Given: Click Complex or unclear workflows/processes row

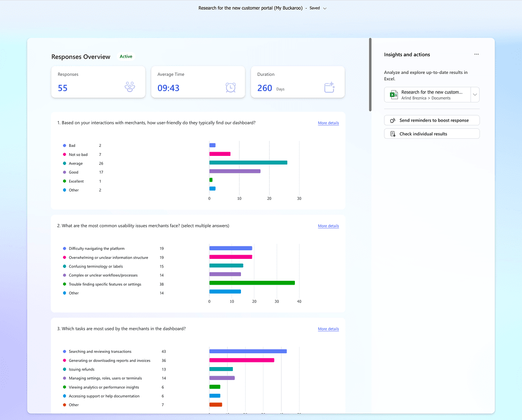Looking at the screenshot, I should click(113, 276).
